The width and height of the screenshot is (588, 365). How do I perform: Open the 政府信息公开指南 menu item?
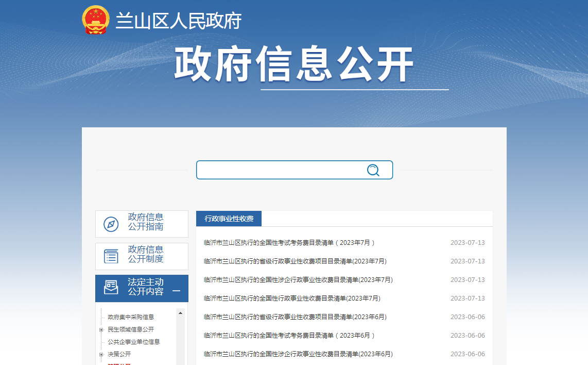pos(142,224)
